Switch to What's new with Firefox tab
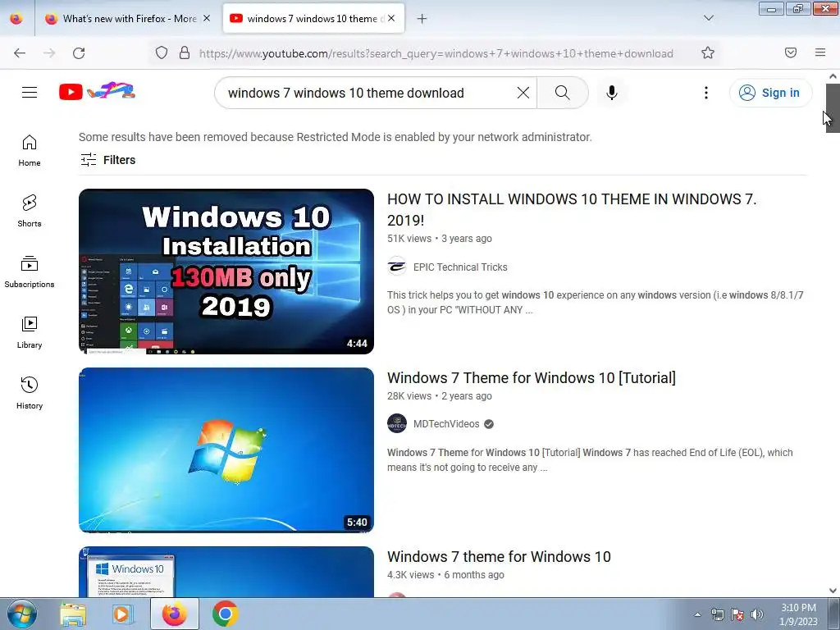840x630 pixels. [x=127, y=19]
